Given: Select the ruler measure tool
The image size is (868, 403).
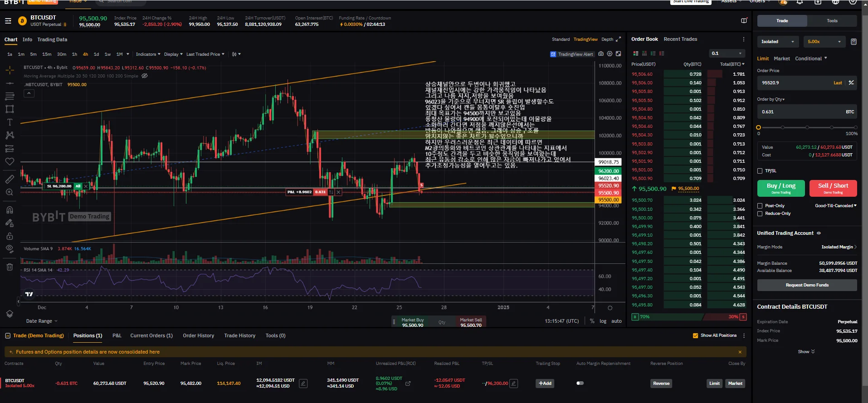Looking at the screenshot, I should coord(10,179).
